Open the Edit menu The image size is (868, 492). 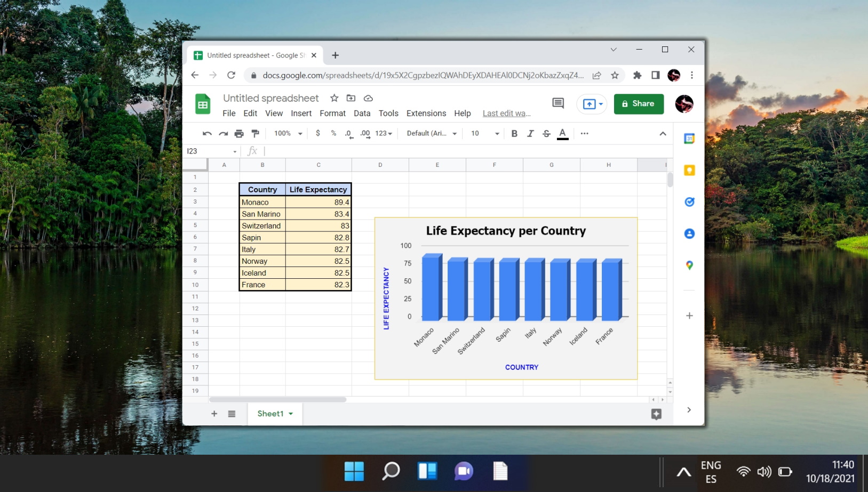(250, 114)
